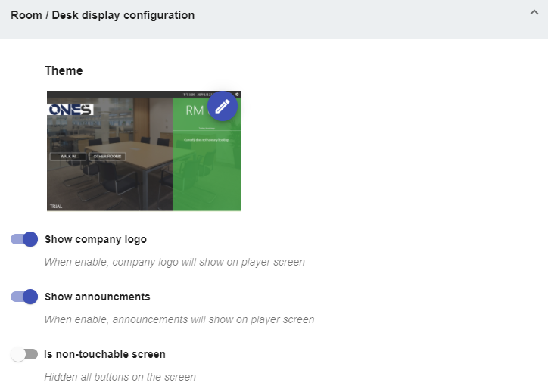Click the Room / Desk display configuration header
The image size is (548, 392).
pos(102,15)
